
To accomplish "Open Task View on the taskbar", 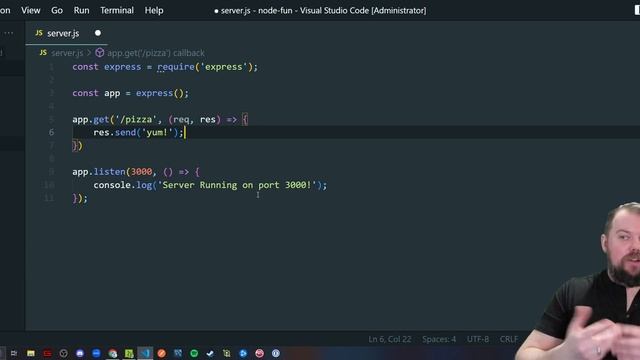I will point(14,353).
